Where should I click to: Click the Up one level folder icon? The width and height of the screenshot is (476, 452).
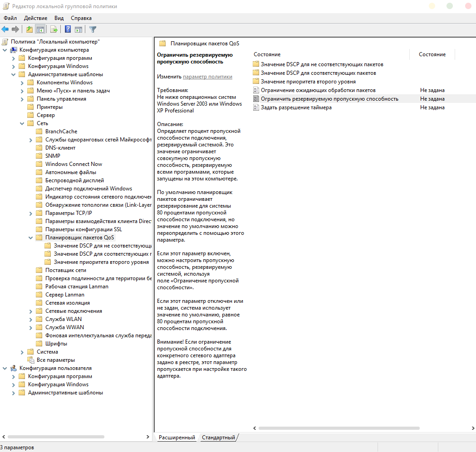click(29, 29)
